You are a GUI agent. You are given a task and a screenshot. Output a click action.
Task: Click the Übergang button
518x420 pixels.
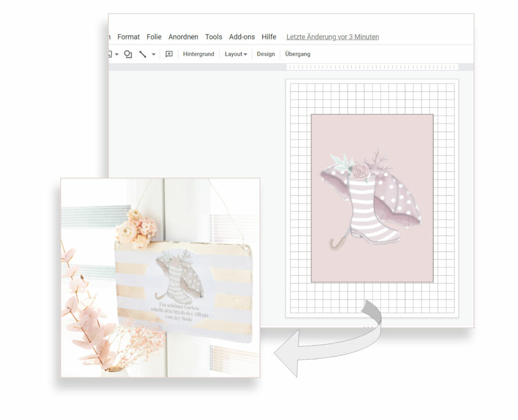point(297,54)
